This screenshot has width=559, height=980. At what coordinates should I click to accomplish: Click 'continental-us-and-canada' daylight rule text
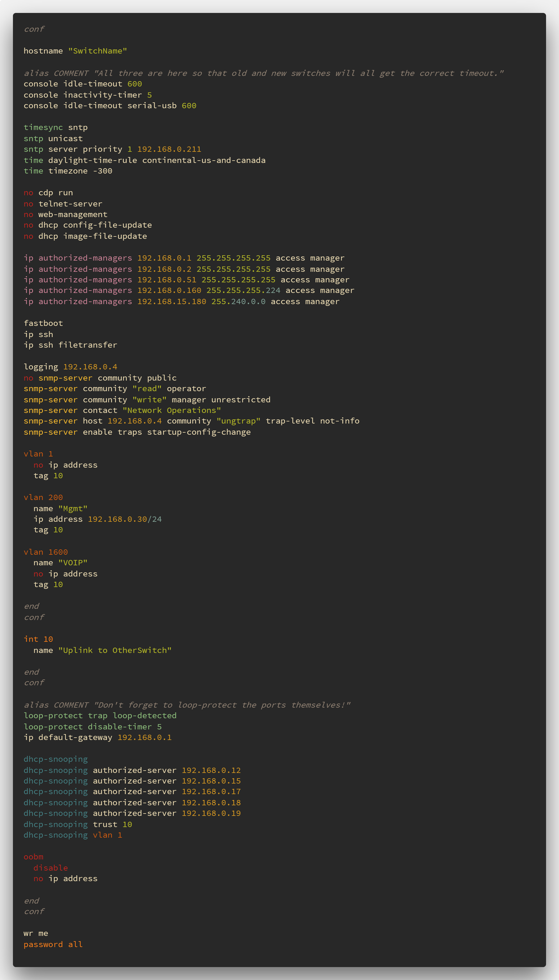click(204, 160)
